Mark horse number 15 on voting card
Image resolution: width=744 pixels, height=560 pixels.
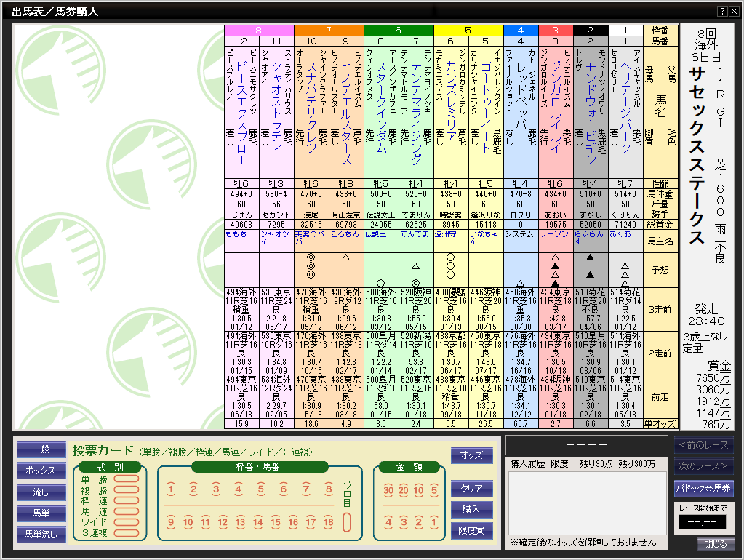(x=276, y=522)
